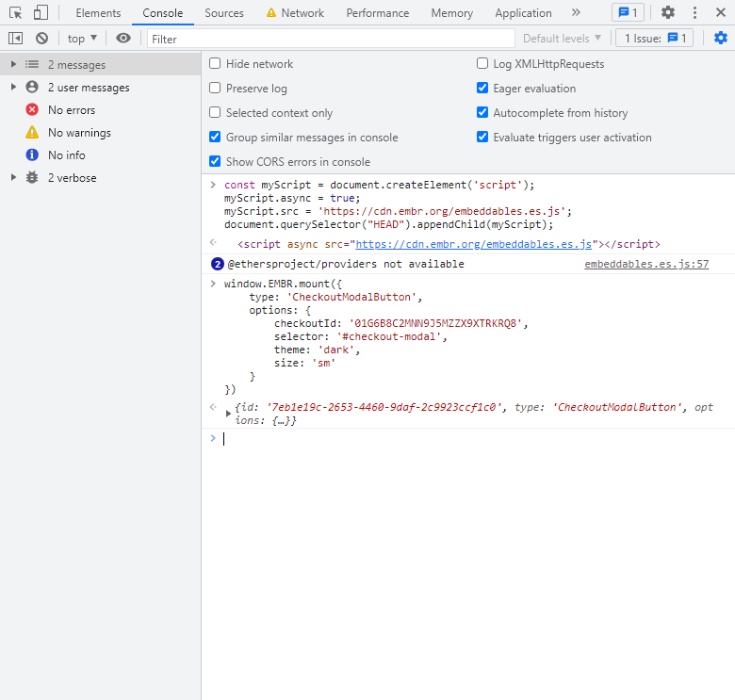Image resolution: width=735 pixels, height=700 pixels.
Task: Close the DevTools panel
Action: pyautogui.click(x=721, y=12)
